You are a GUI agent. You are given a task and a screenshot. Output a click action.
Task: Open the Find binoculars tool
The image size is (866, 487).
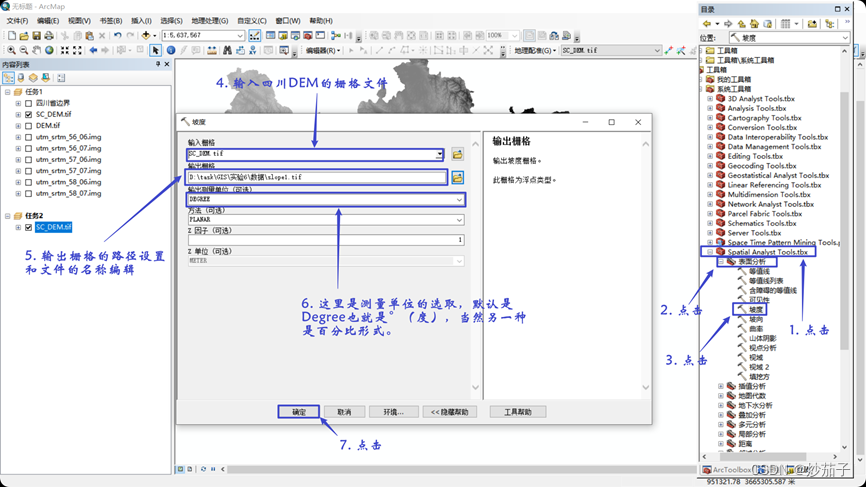coord(227,50)
